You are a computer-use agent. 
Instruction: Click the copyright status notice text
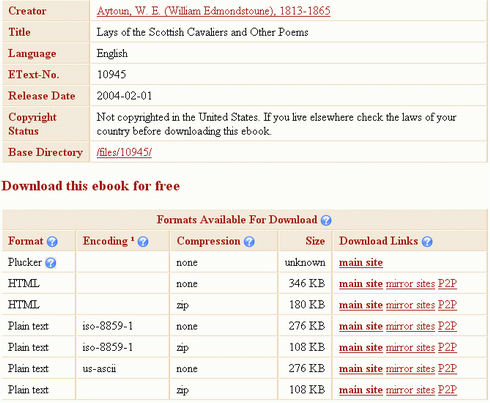tap(276, 124)
